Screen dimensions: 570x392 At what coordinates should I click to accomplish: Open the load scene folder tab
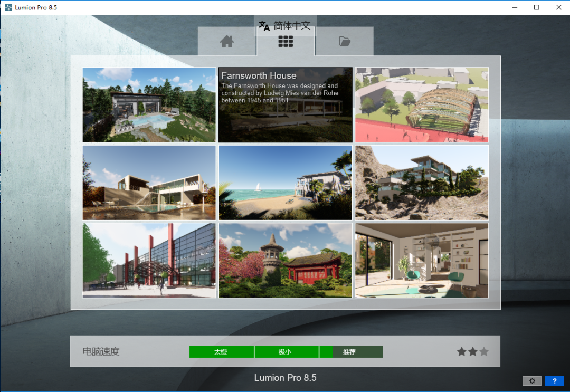point(344,42)
